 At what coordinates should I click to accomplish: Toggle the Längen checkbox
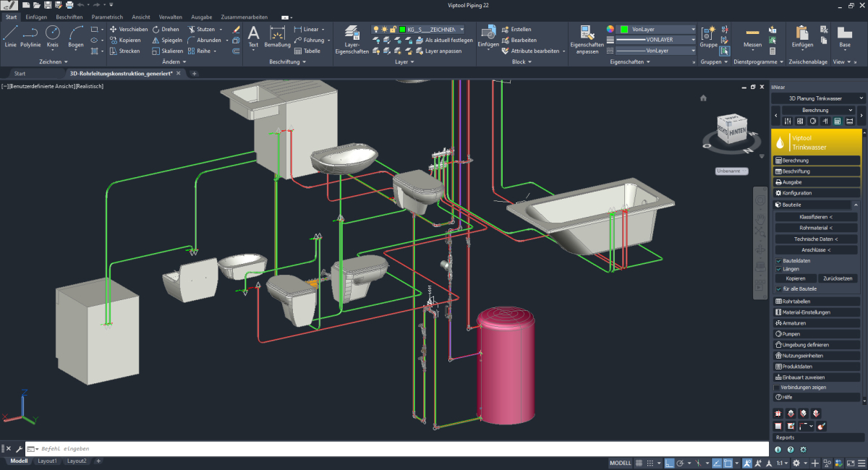point(778,269)
